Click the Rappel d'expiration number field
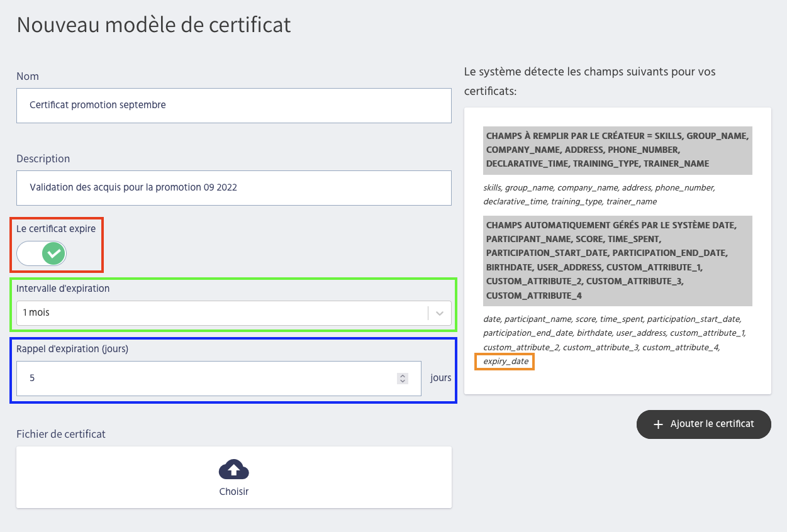Image resolution: width=787 pixels, height=532 pixels. click(x=208, y=379)
